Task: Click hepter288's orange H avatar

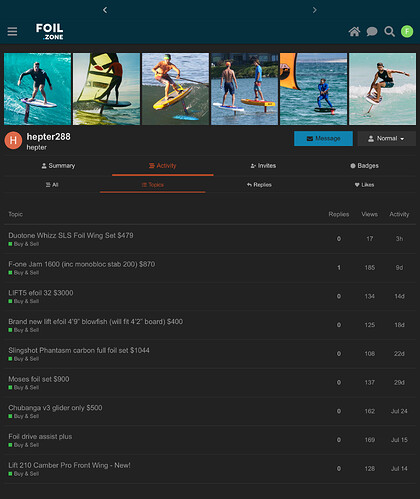Action: 13,140
